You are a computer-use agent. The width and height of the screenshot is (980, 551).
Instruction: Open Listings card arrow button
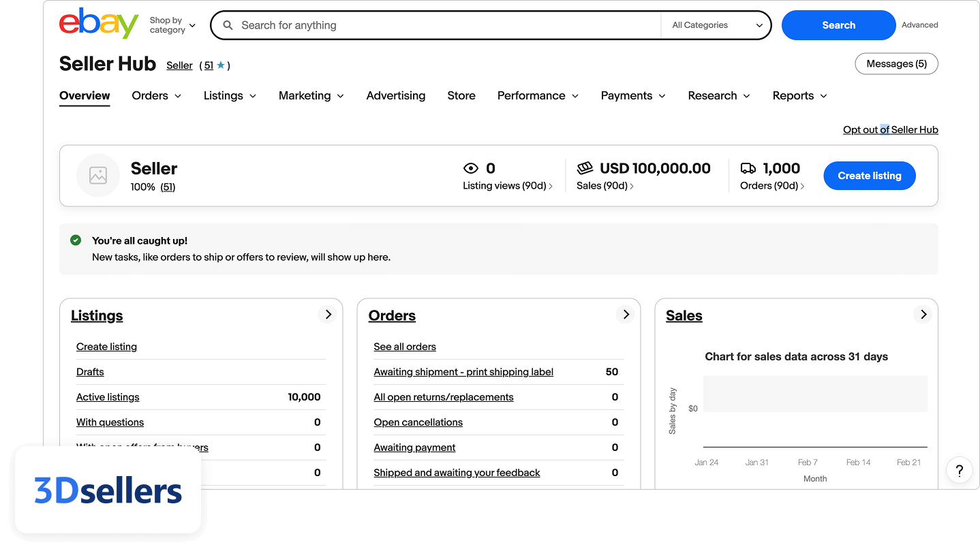(x=328, y=314)
